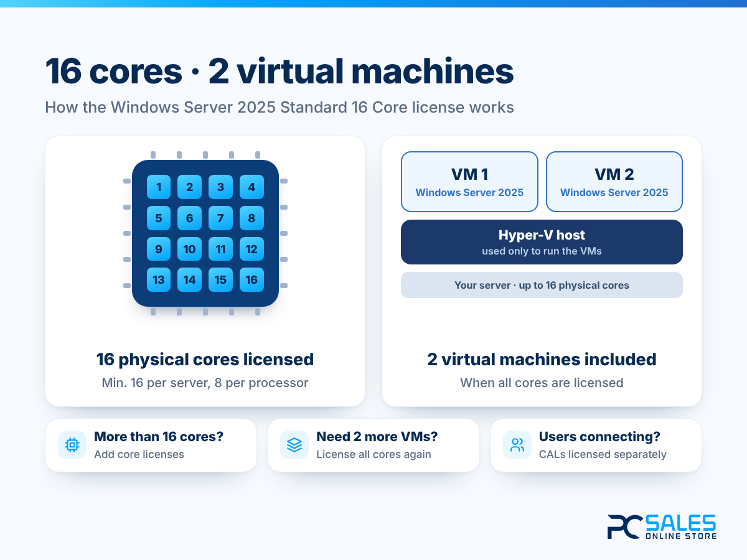Image resolution: width=747 pixels, height=560 pixels.
Task: Click the VM 1 Windows Server 2025 box
Action: click(x=469, y=182)
